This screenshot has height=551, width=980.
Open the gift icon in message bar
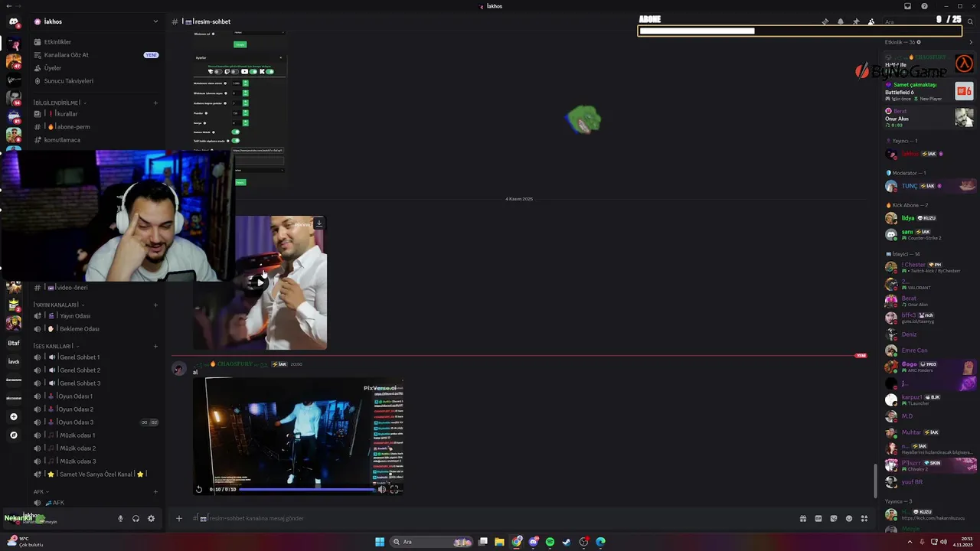(x=803, y=518)
